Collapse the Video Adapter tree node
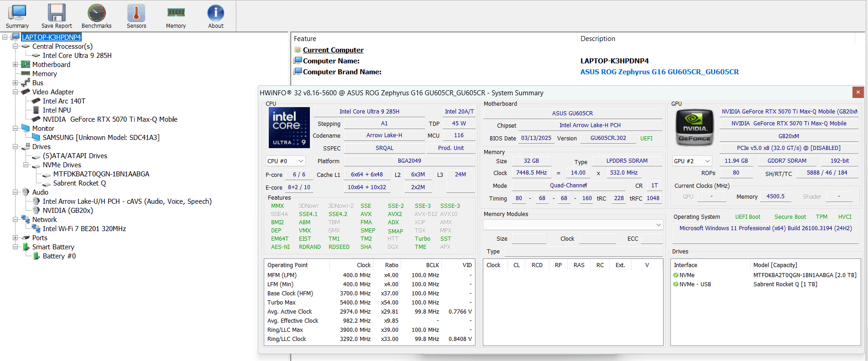The height and width of the screenshot is (361, 868). click(15, 92)
